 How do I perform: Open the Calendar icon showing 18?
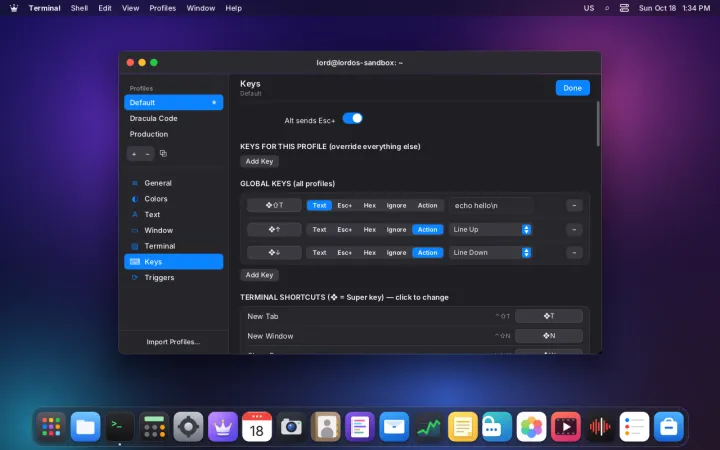pyautogui.click(x=257, y=427)
